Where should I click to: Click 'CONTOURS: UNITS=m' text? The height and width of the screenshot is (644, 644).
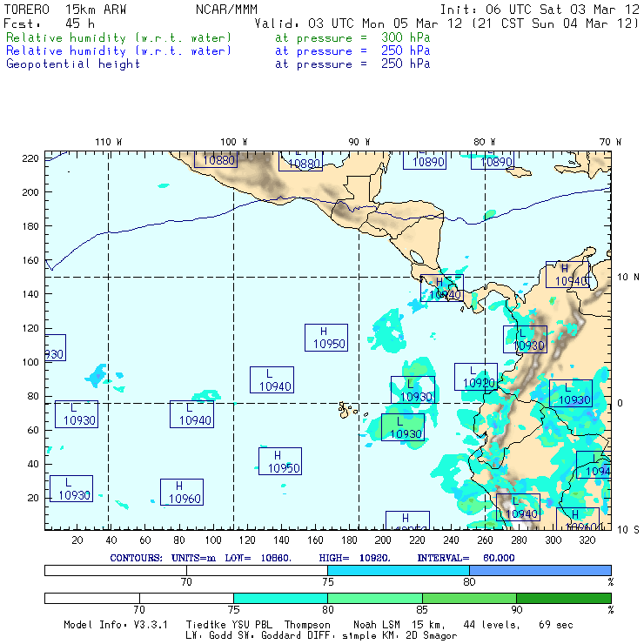[163, 558]
